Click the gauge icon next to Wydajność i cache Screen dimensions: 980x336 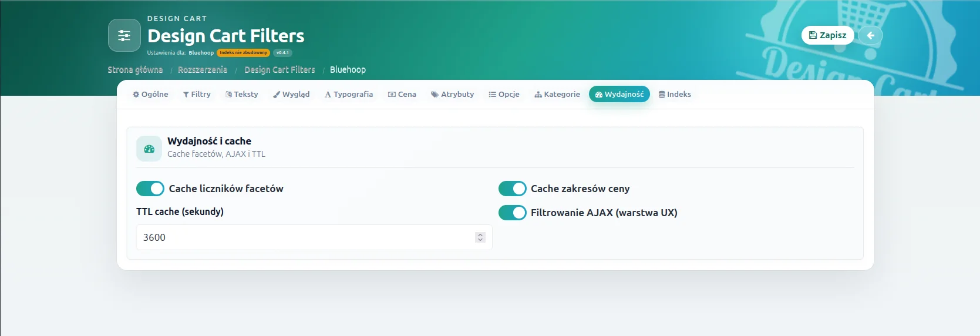149,149
